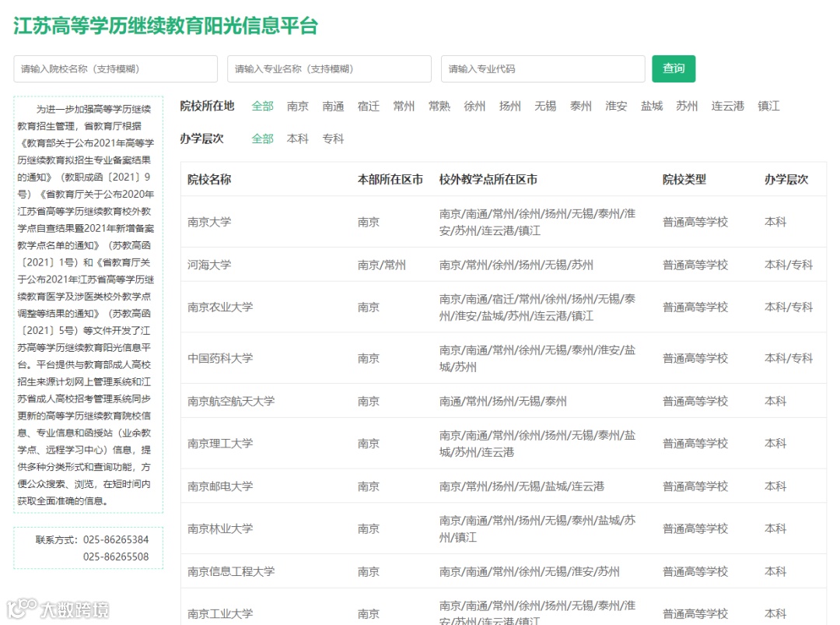Click contact phone 025-86265384
840x625 pixels.
[116, 540]
